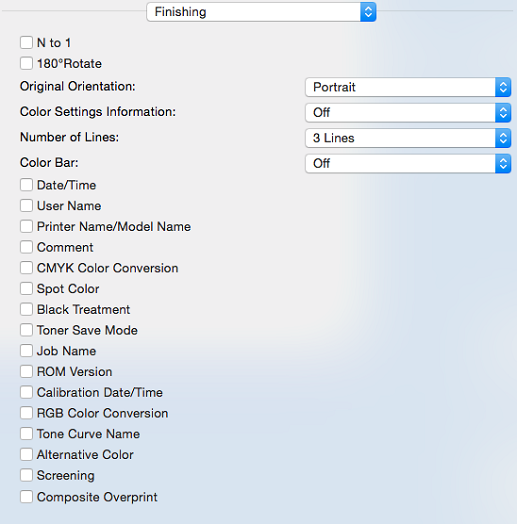Open the Number of Lines dropdown
The height and width of the screenshot is (524, 517).
point(408,138)
